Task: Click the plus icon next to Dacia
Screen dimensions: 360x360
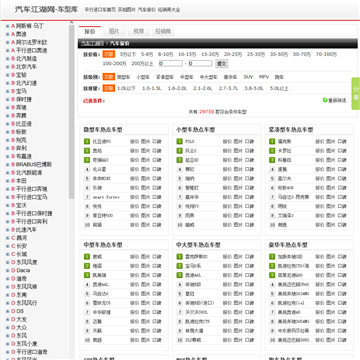Action: click(x=8, y=270)
